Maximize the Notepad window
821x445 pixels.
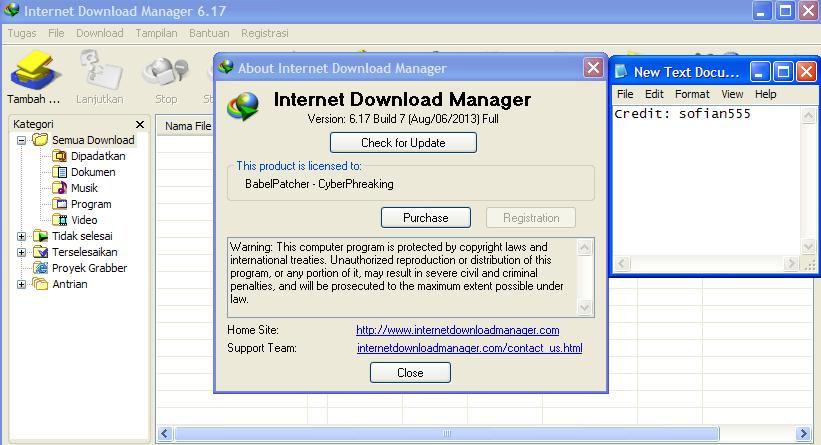[x=783, y=72]
